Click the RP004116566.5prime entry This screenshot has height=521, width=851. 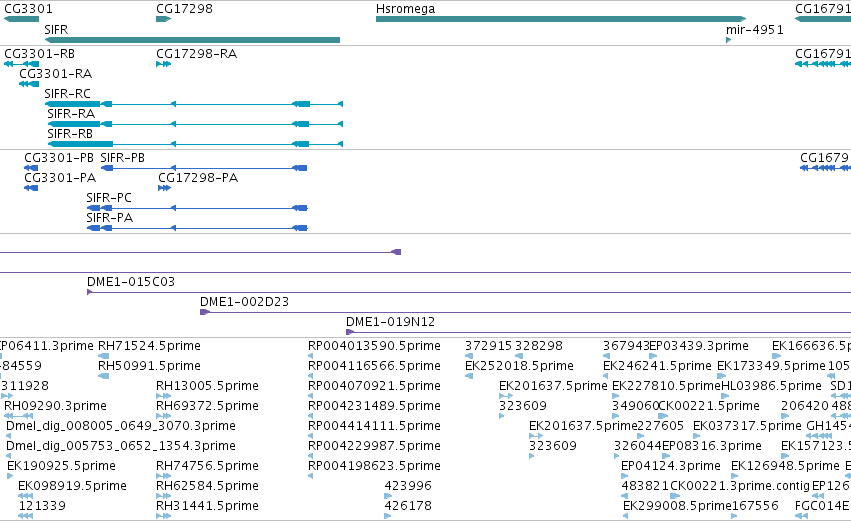pos(374,366)
